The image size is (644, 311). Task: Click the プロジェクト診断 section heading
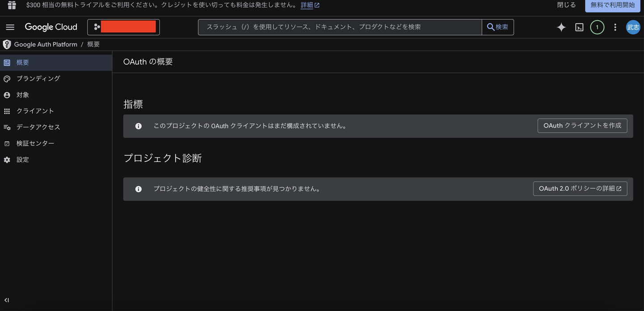[163, 158]
